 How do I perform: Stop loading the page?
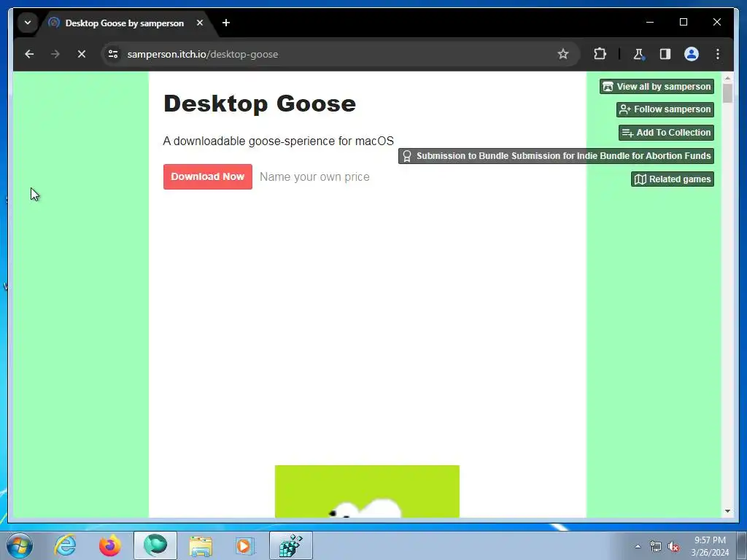pos(82,54)
